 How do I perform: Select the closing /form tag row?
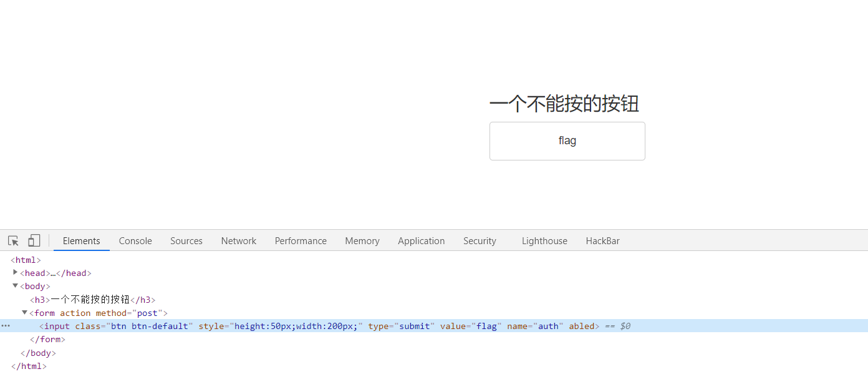(x=434, y=340)
